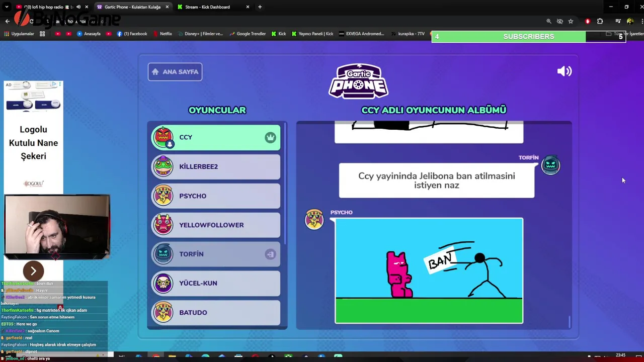The image size is (644, 362).
Task: Select the Gartic Phone - Kulaktan Kulağa tab
Action: (x=132, y=7)
